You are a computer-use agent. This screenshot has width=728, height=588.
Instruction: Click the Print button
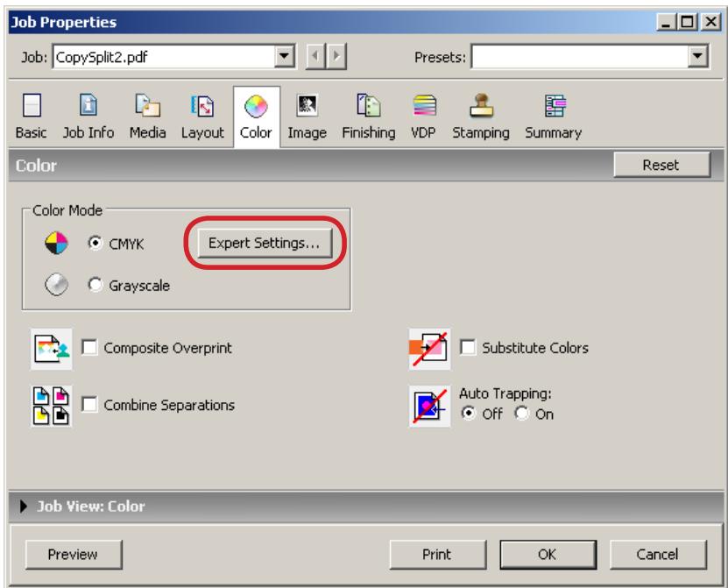pos(438,555)
